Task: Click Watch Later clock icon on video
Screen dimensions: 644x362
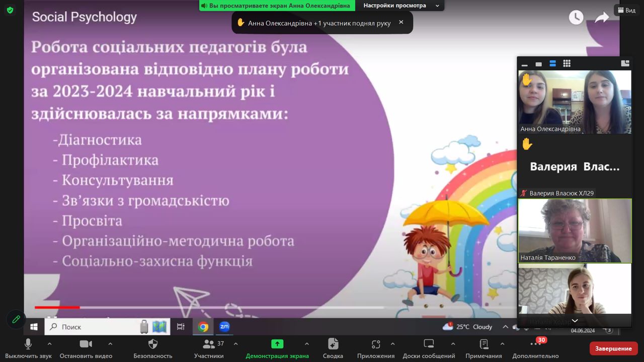Action: pyautogui.click(x=576, y=18)
